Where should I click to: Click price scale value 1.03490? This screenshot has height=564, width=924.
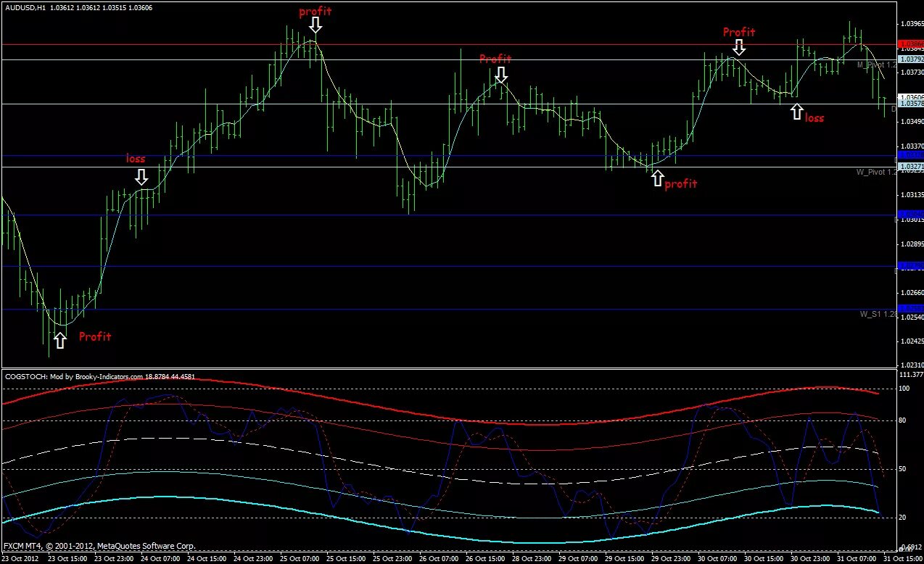911,121
